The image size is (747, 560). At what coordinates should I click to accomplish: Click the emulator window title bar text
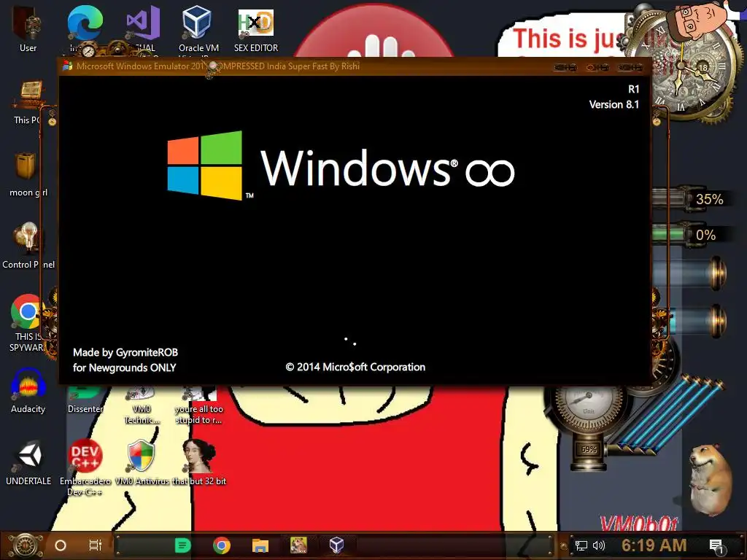click(x=217, y=66)
